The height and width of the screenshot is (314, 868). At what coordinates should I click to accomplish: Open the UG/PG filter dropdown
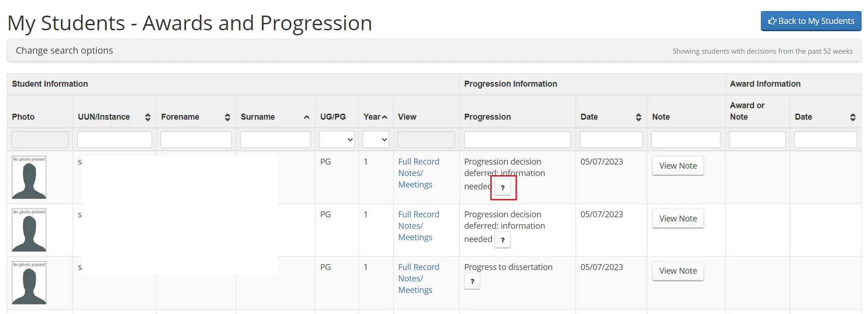point(336,139)
